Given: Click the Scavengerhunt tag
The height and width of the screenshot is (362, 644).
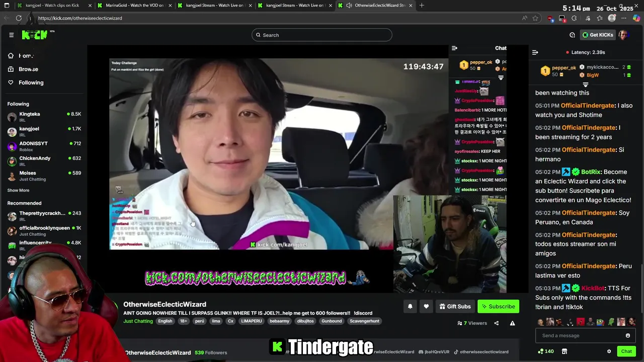Looking at the screenshot, I should tap(364, 321).
